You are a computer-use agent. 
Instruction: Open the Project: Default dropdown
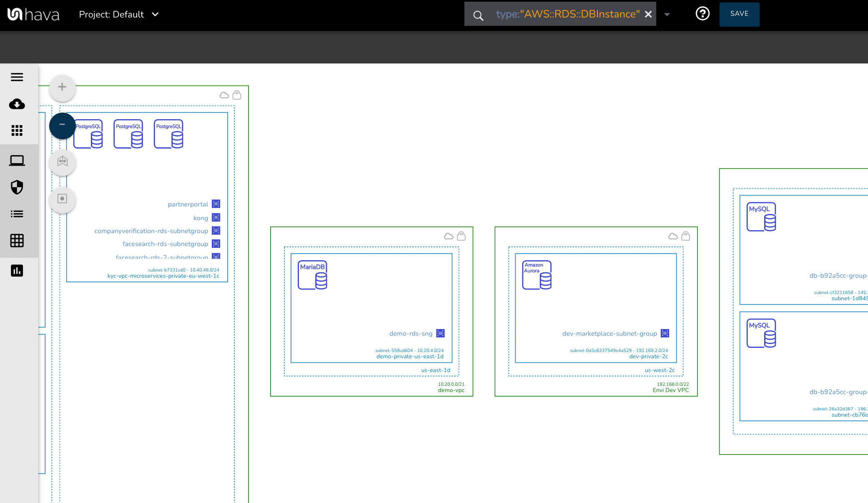119,15
